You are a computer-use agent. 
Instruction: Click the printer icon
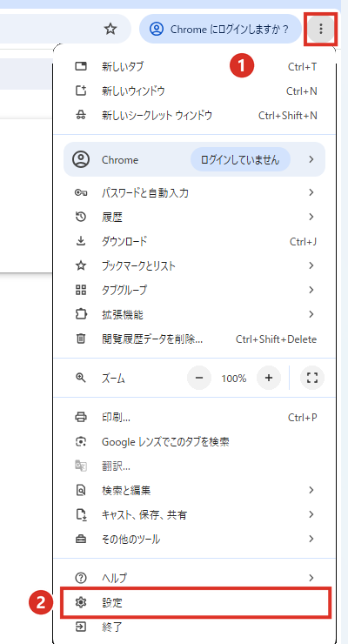click(81, 418)
